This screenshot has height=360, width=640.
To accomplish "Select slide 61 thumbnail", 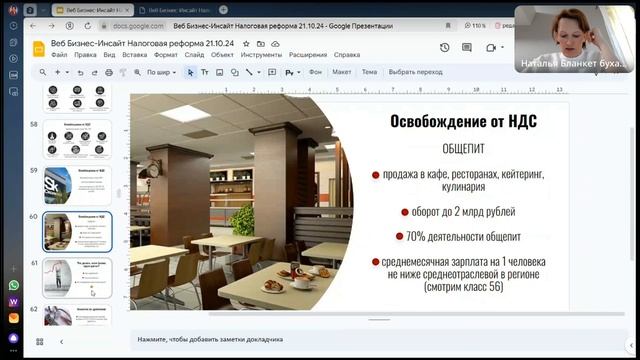I will pyautogui.click(x=77, y=278).
